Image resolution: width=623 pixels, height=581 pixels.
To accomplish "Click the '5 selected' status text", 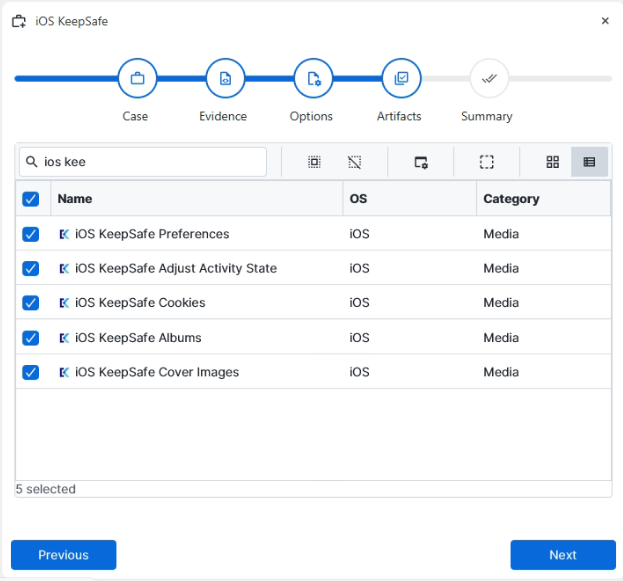I will [45, 489].
